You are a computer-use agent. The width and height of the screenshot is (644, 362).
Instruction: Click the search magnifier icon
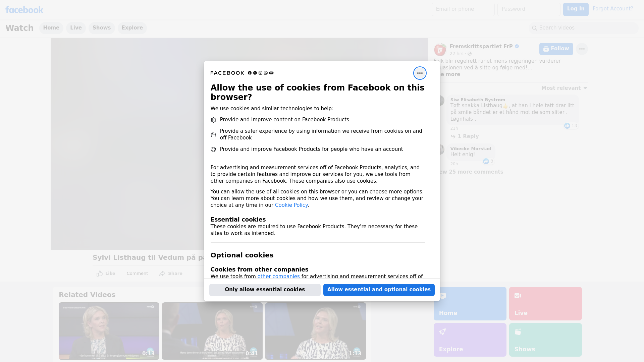535,28
